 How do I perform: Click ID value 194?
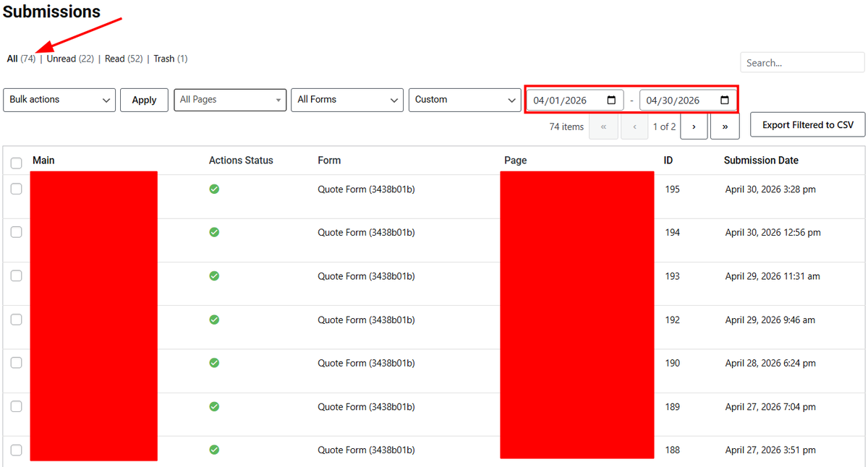[x=673, y=233]
